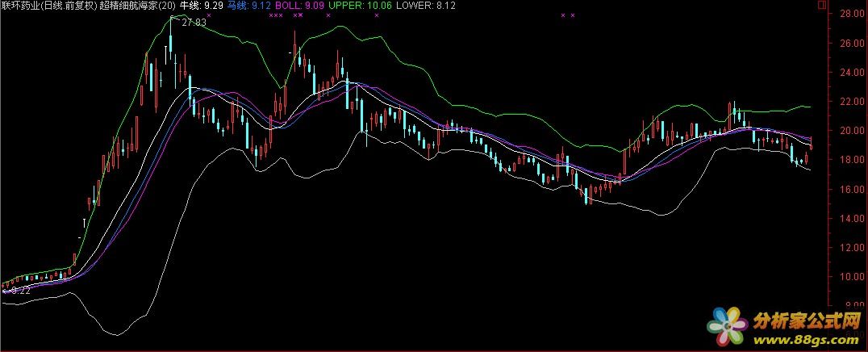Click the 9.22 low price label
Image resolution: width=868 pixels, height=352 pixels.
[x=20, y=291]
